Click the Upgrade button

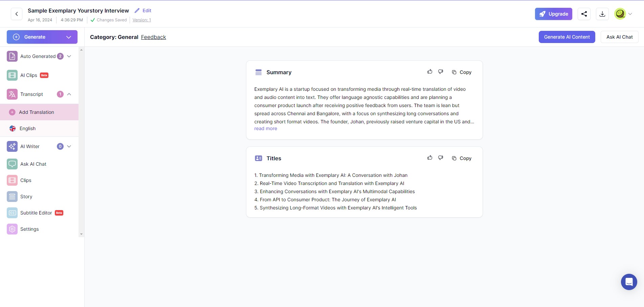pyautogui.click(x=554, y=14)
